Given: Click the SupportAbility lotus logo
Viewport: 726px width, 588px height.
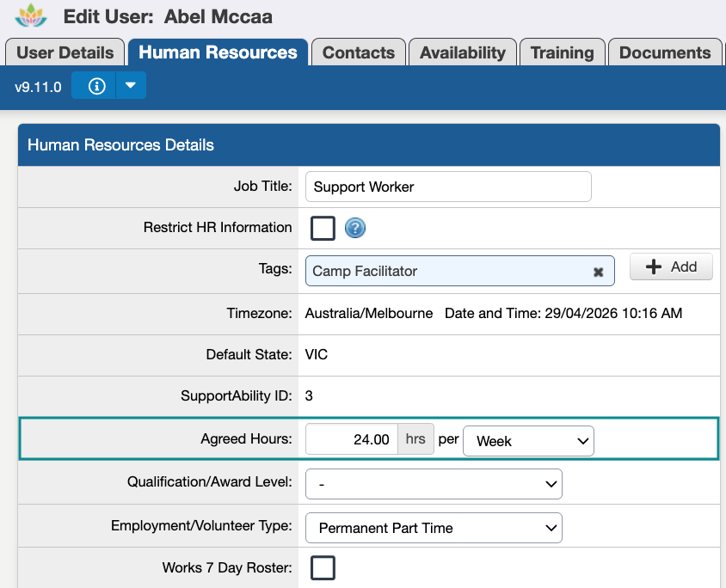Looking at the screenshot, I should [x=32, y=15].
